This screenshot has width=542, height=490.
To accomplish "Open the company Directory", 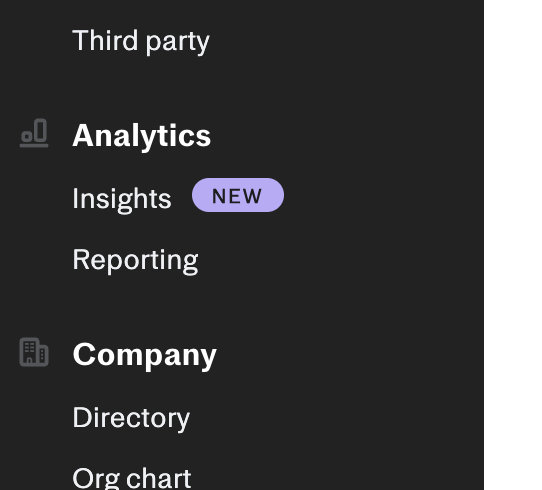I will tap(131, 418).
